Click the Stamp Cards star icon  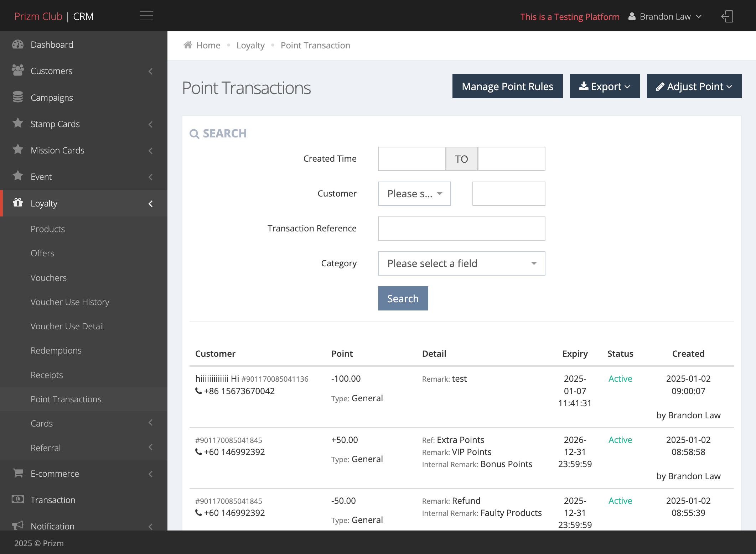coord(18,123)
